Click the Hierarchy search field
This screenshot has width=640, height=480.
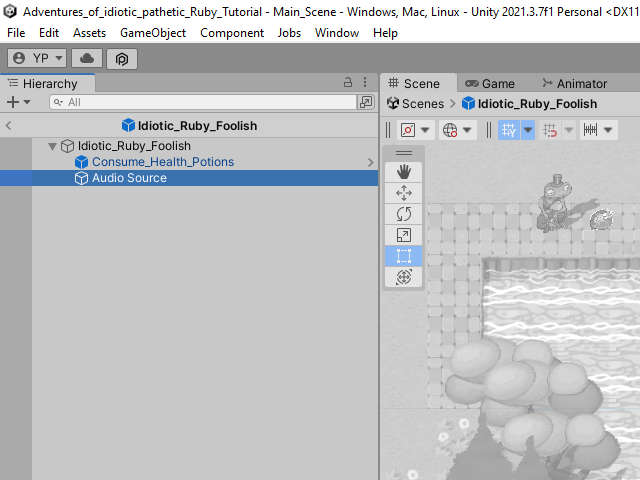point(203,102)
